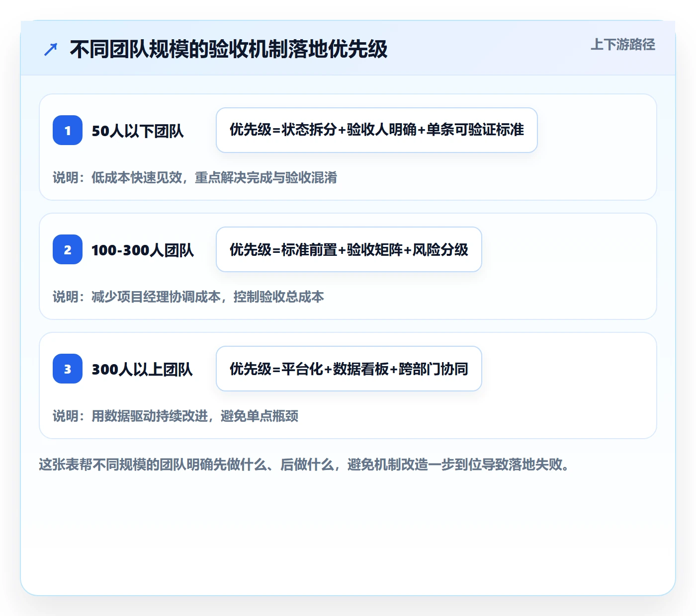Click the 上下游路径 label in the header
The image size is (696, 616).
point(623,45)
